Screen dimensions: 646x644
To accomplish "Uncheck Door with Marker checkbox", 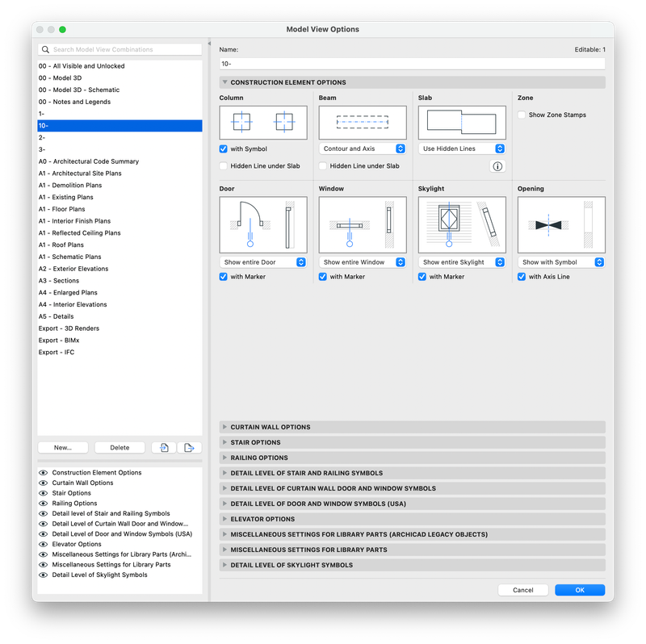I will [224, 277].
